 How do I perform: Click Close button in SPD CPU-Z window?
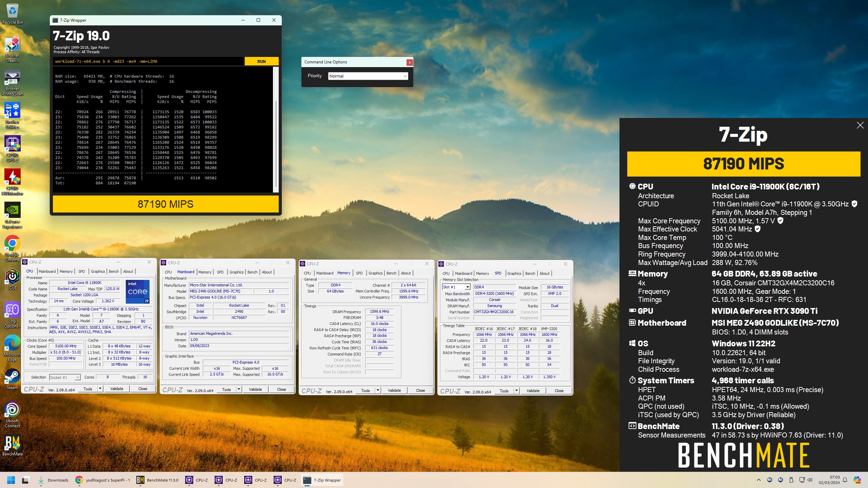click(x=559, y=391)
